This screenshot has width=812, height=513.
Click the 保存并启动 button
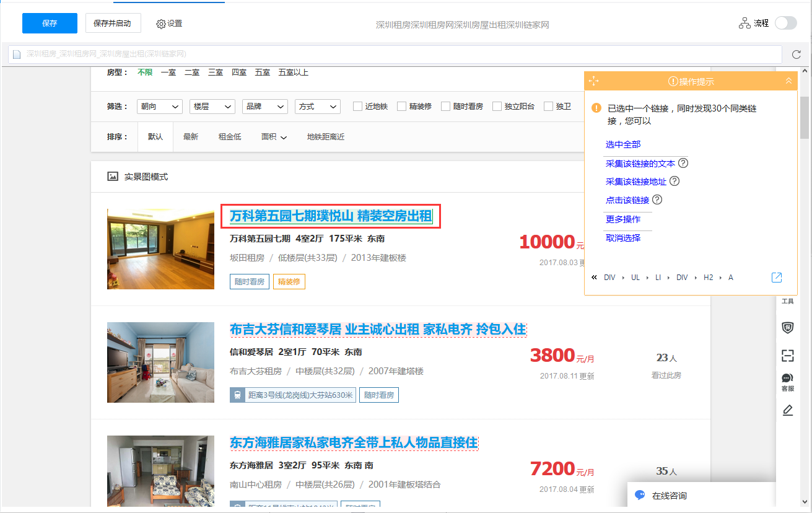pos(113,23)
